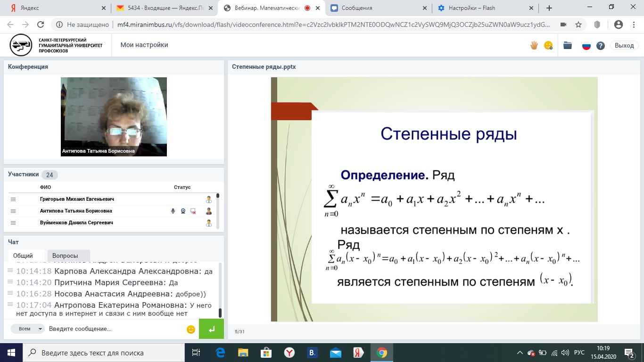644x362 pixels.
Task: Reload the page
Action: click(x=41, y=25)
